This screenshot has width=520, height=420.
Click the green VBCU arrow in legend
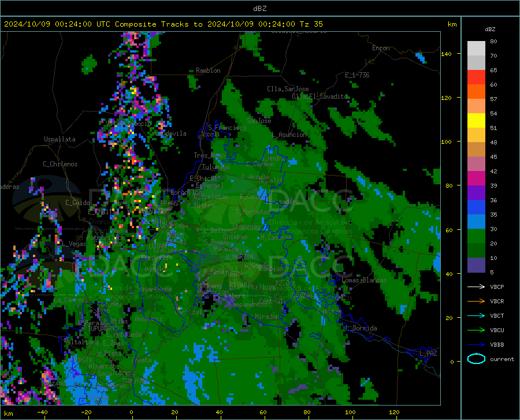[476, 330]
